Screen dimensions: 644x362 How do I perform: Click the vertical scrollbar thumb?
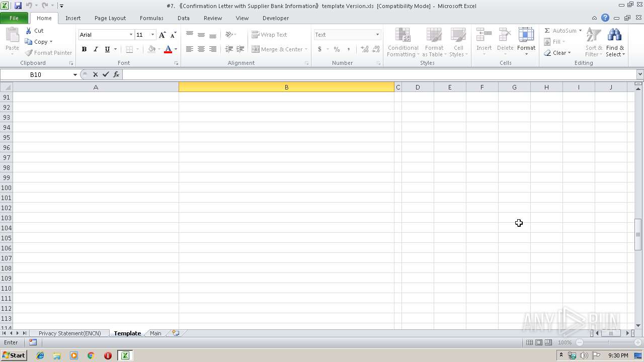click(638, 234)
